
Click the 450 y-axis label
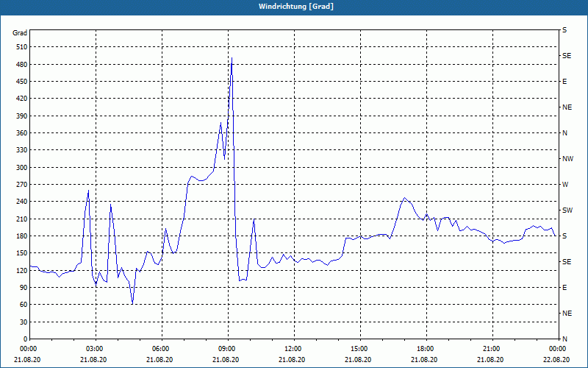pyautogui.click(x=22, y=82)
